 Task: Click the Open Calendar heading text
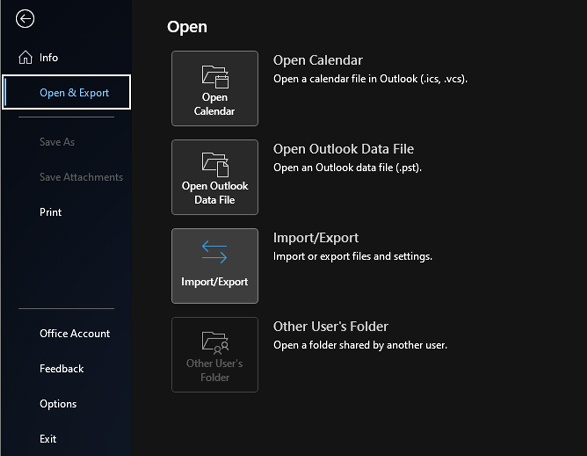point(317,60)
